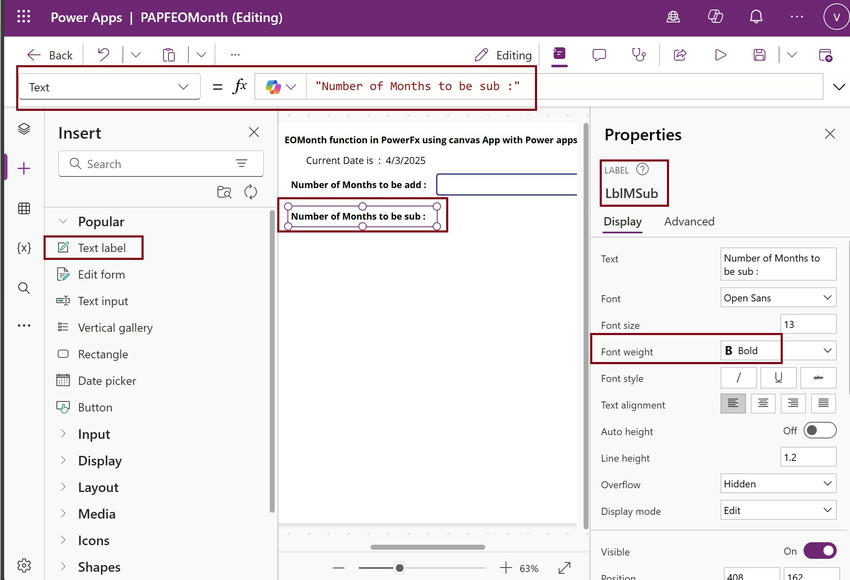Click the get more components icon
Image resolution: width=850 pixels, height=580 pixels.
click(x=224, y=192)
